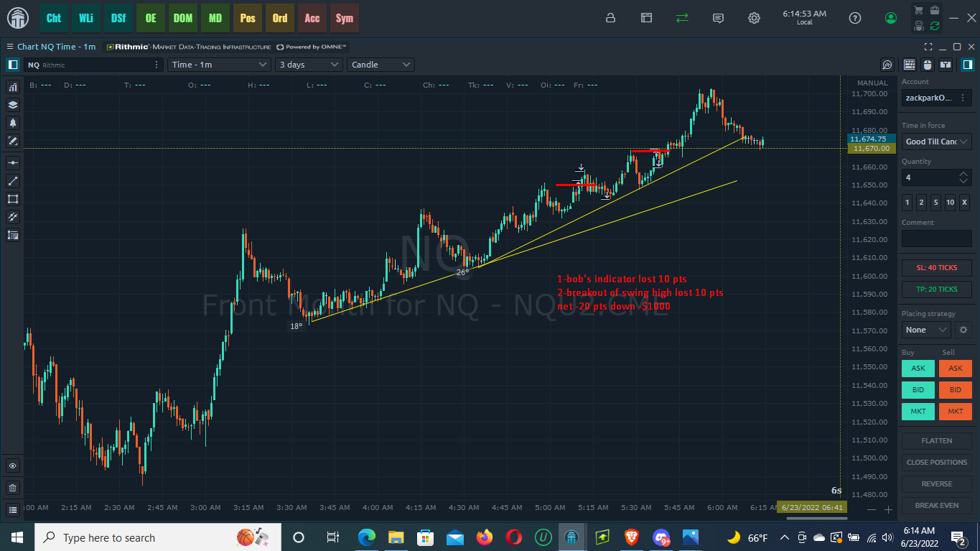
Task: Open the Cht chart panel button
Action: coord(54,18)
